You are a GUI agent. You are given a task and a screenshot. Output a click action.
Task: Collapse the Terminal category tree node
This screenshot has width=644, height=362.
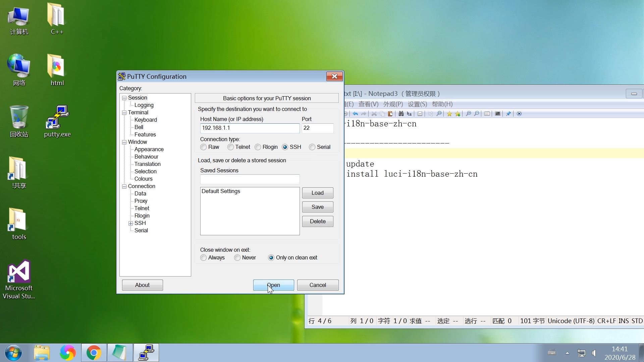pyautogui.click(x=124, y=113)
